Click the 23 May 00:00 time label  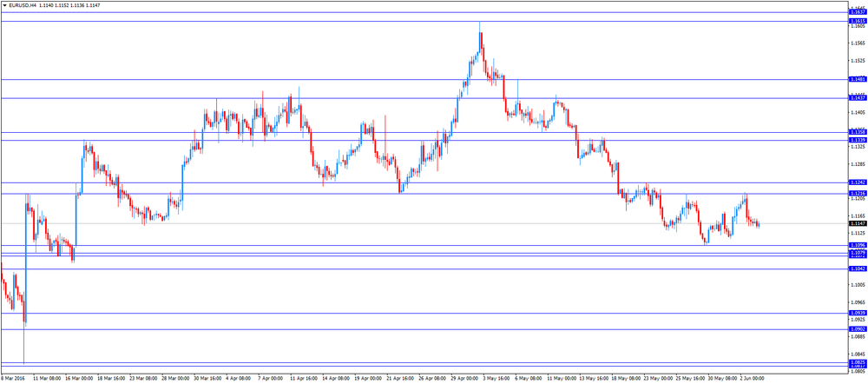(657, 379)
